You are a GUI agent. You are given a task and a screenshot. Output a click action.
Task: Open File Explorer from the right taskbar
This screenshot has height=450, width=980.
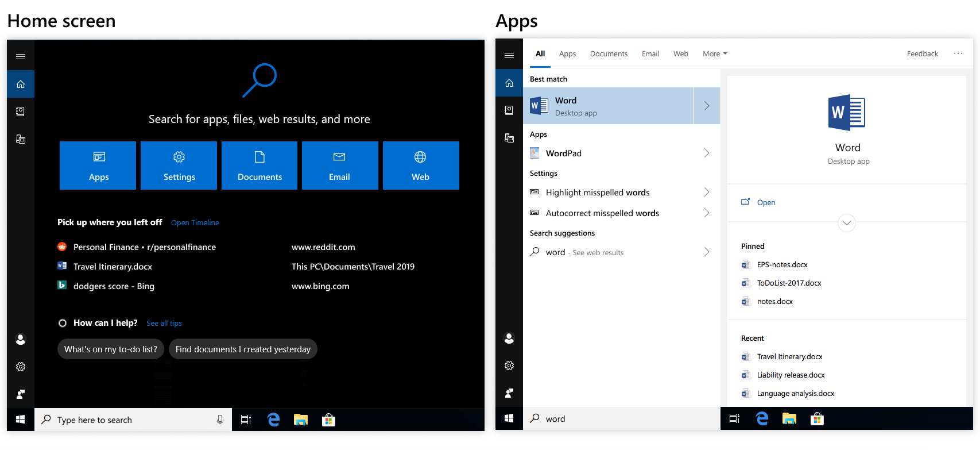point(789,419)
